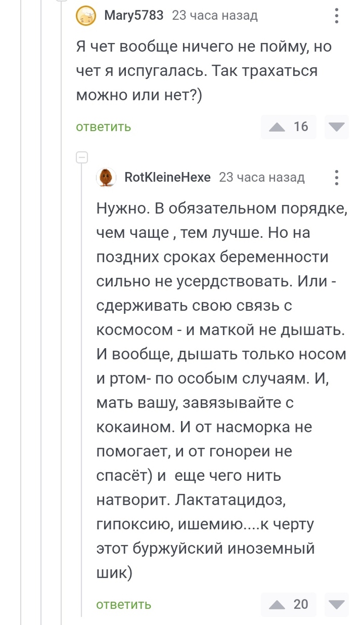Upvote Mary5783's comment

tap(277, 126)
